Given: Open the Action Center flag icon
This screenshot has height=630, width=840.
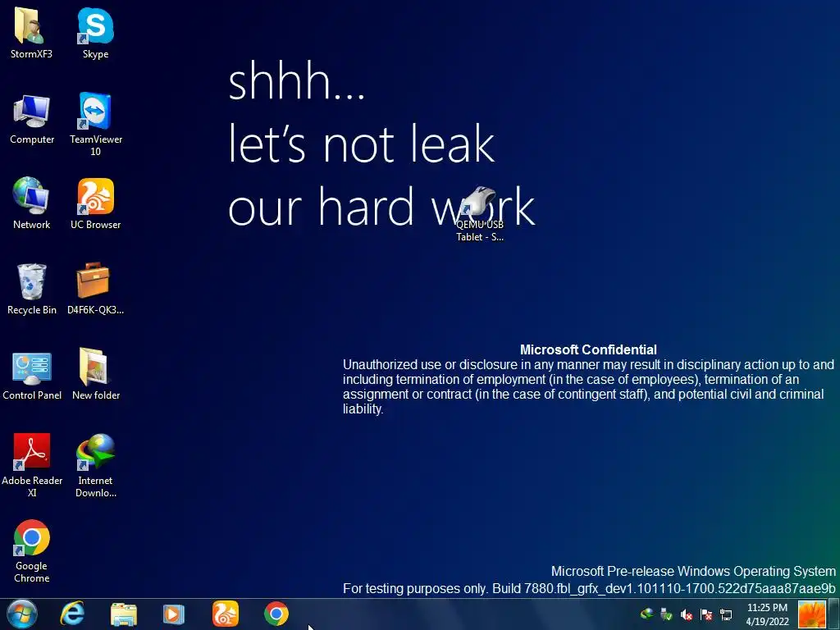Looking at the screenshot, I should (x=706, y=614).
